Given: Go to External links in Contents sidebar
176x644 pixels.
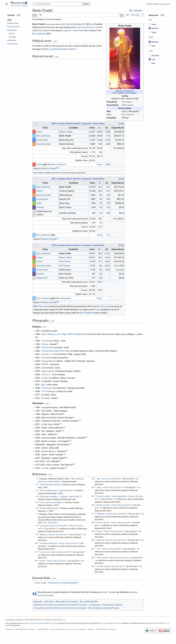Looking at the screenshot, I should coord(12,44).
